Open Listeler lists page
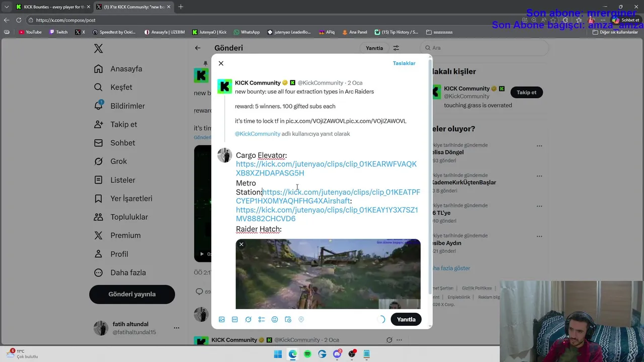 115,180
